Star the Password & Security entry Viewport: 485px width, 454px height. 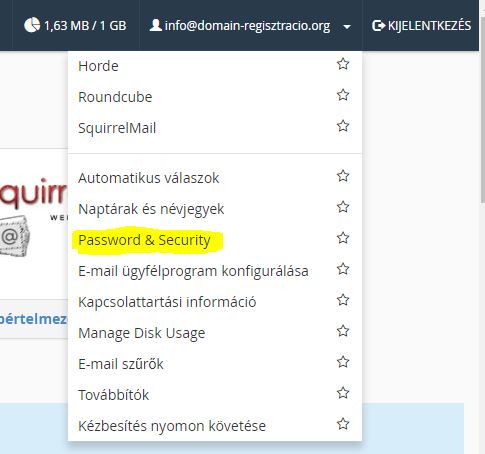[x=343, y=238]
